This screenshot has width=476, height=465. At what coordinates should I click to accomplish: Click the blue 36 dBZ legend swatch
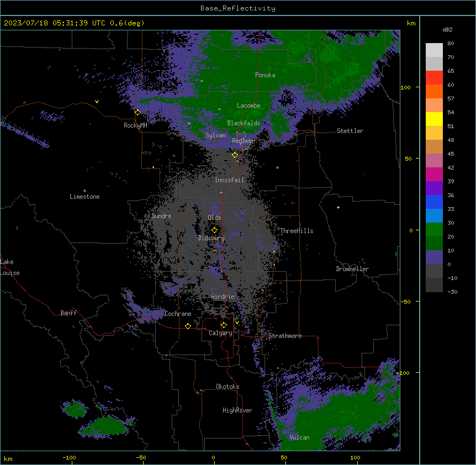point(434,202)
